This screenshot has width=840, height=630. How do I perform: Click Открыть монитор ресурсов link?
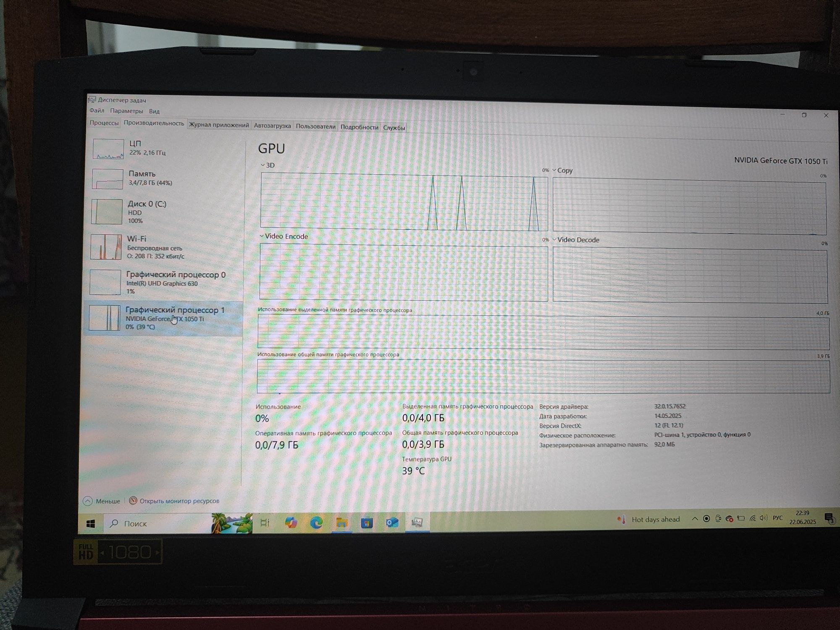[179, 501]
